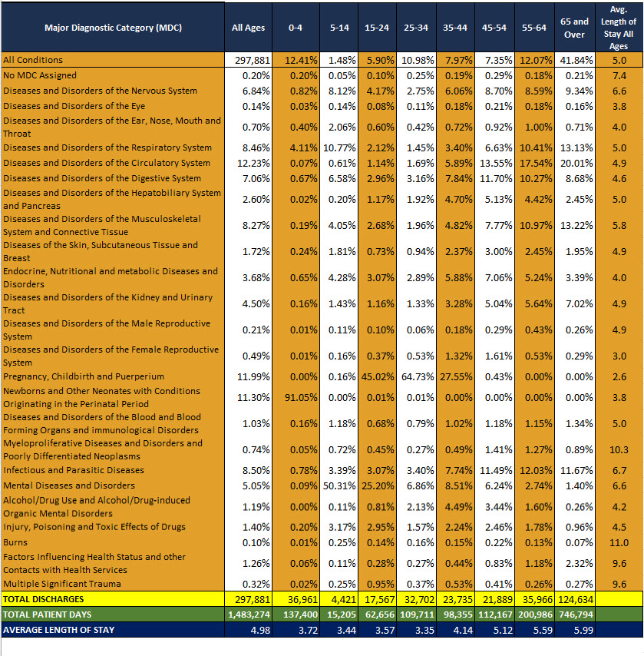
Task: Select the 1,483,274 total patient days cell
Action: tap(248, 614)
